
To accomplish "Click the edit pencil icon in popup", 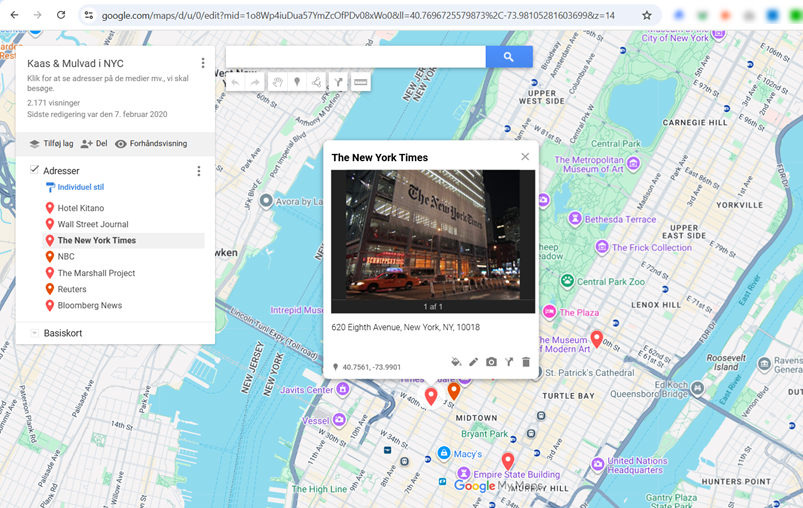I will tap(474, 362).
